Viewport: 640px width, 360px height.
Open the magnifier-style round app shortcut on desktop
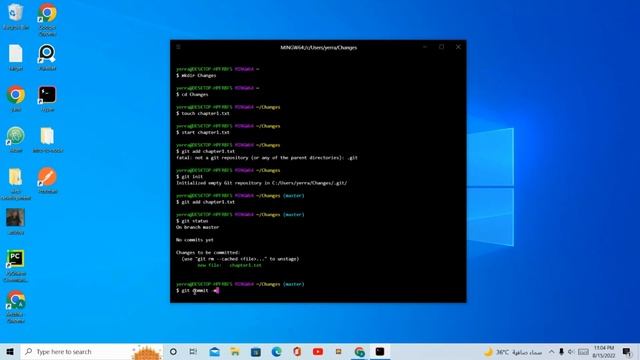point(47,57)
